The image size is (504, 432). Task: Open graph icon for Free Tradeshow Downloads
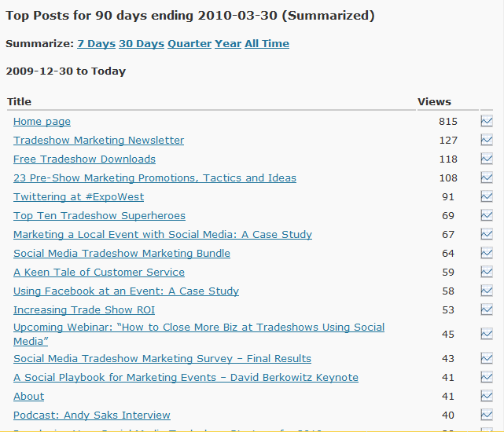(x=487, y=159)
